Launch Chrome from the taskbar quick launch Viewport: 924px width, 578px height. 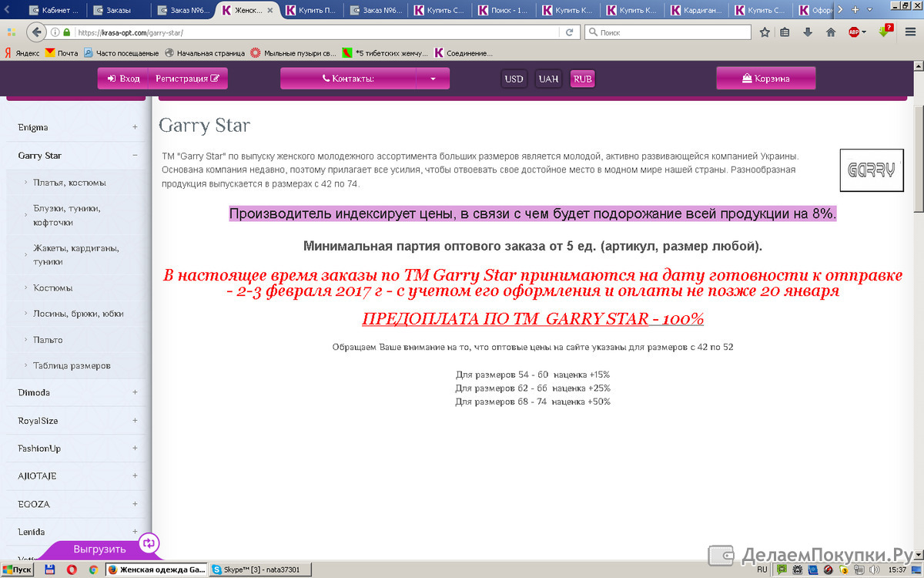click(92, 570)
